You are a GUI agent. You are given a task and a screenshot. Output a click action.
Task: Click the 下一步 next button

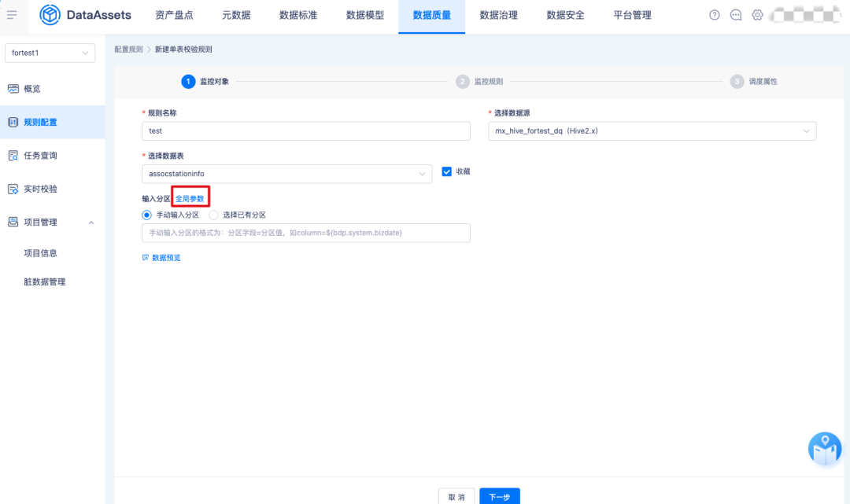(x=499, y=496)
